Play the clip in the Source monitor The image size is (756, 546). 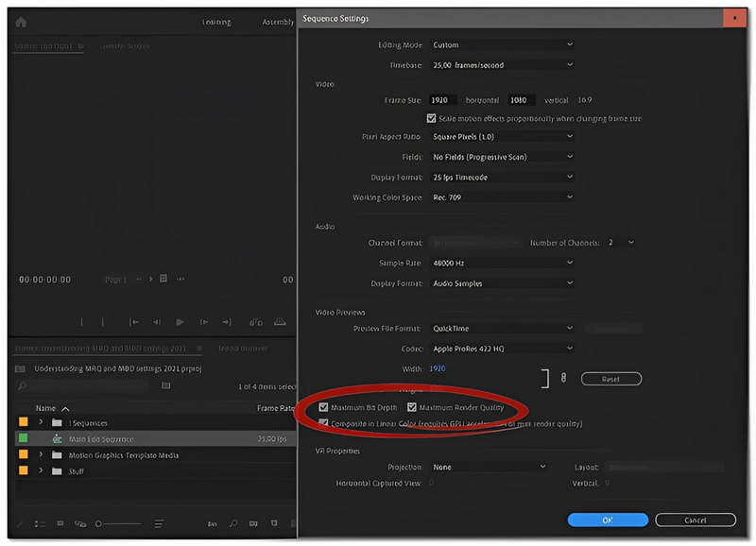point(180,321)
